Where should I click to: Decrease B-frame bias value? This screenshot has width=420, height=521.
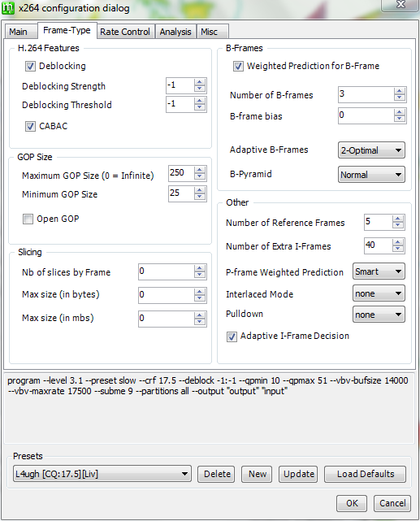point(400,119)
